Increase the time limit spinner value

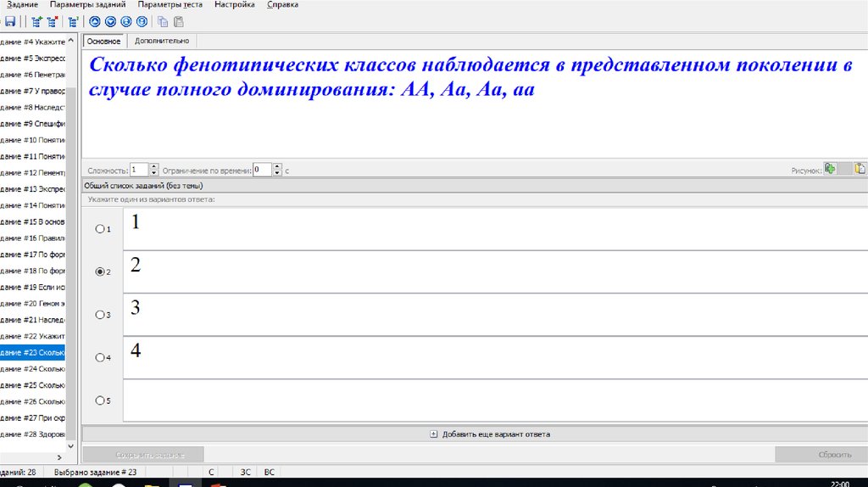point(277,166)
